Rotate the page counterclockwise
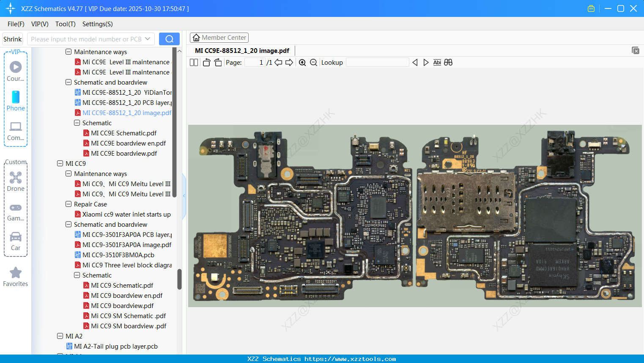644x363 pixels. click(x=206, y=63)
